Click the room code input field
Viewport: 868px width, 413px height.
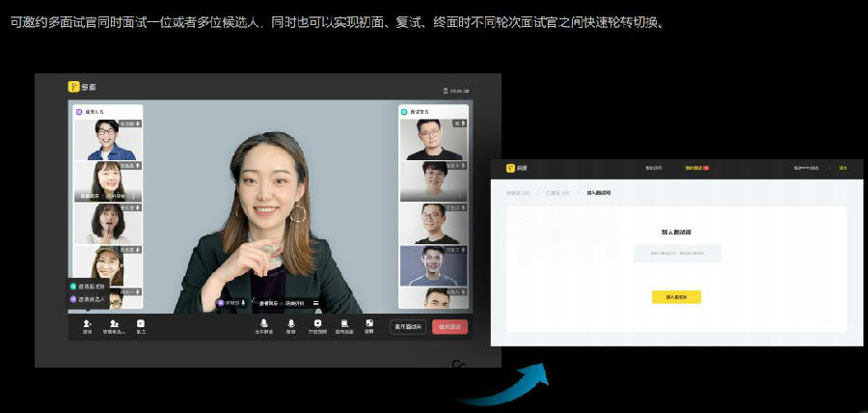pos(676,254)
